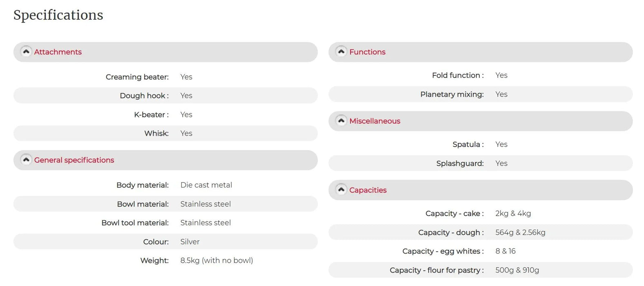Select the Planetary mixing label
The image size is (644, 286).
(x=452, y=94)
